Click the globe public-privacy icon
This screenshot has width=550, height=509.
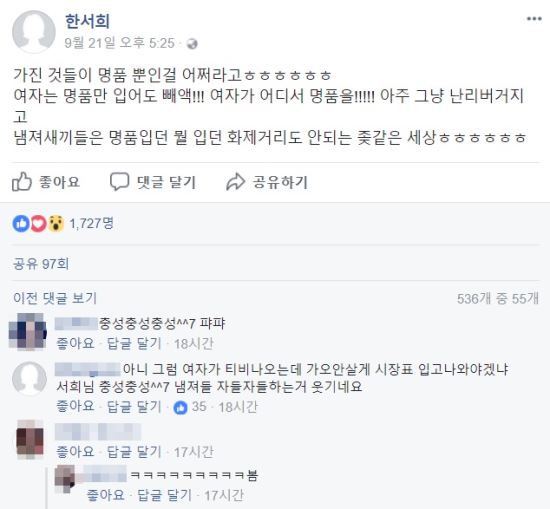[192, 44]
